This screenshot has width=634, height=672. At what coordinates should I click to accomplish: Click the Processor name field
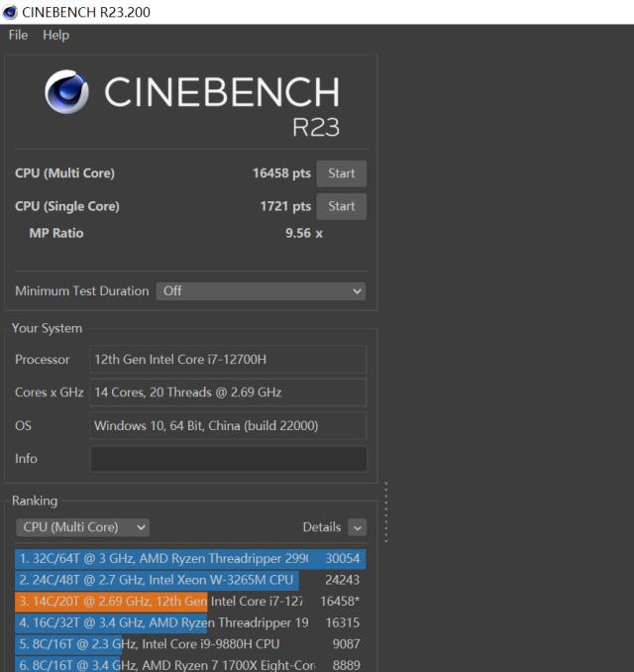coord(228,359)
